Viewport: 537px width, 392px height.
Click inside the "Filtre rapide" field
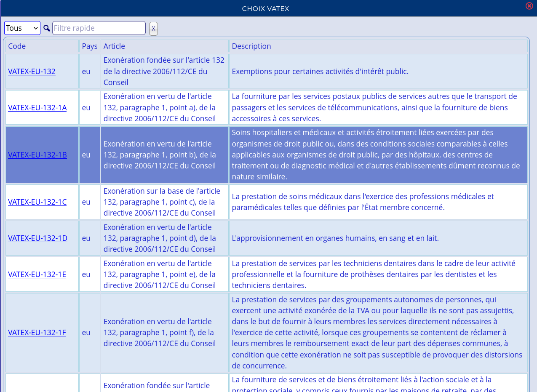click(99, 28)
